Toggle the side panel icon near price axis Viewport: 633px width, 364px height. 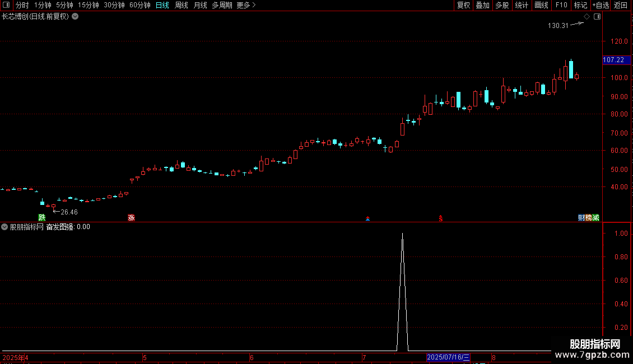click(597, 17)
